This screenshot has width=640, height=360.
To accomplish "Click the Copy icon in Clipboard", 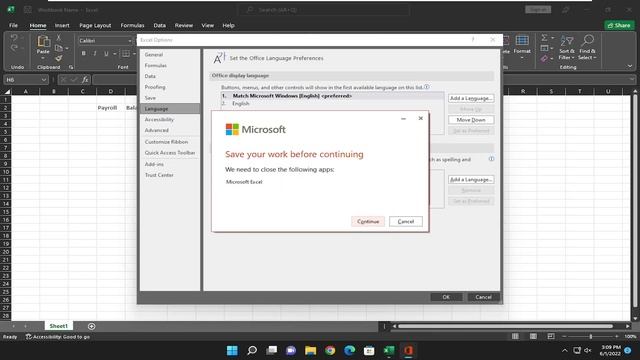I will 59,48.
